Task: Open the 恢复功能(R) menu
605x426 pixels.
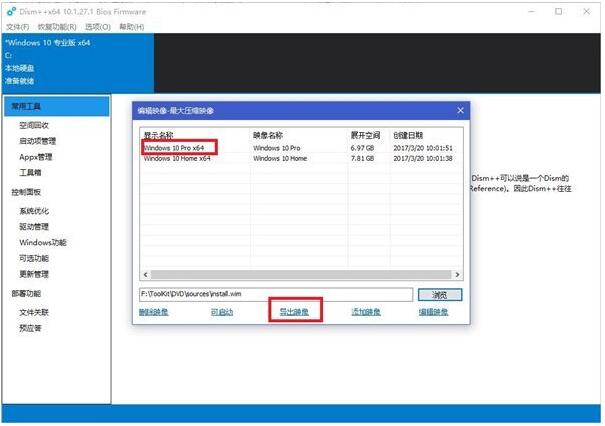Action: (57, 27)
